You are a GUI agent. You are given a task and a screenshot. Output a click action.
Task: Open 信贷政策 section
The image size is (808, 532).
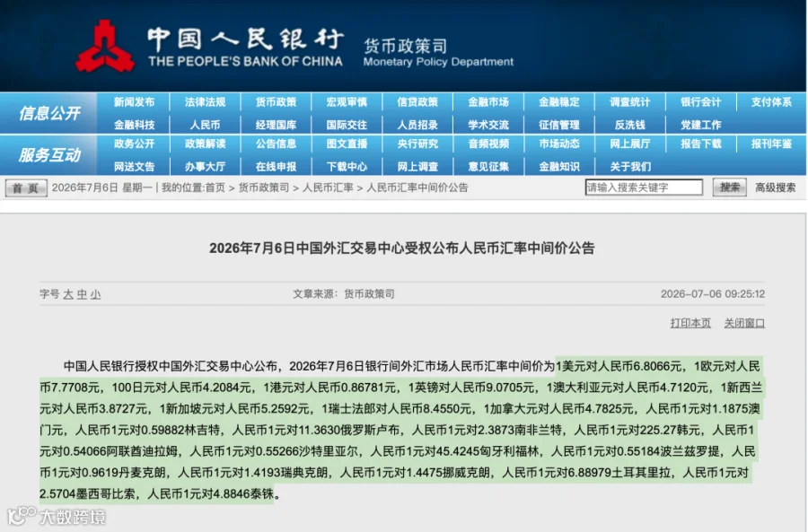coord(417,102)
